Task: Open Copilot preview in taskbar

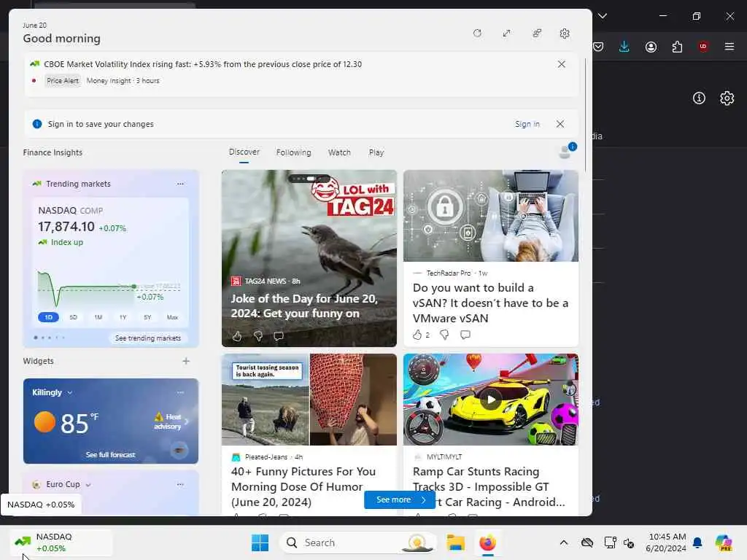Action: pos(723,542)
